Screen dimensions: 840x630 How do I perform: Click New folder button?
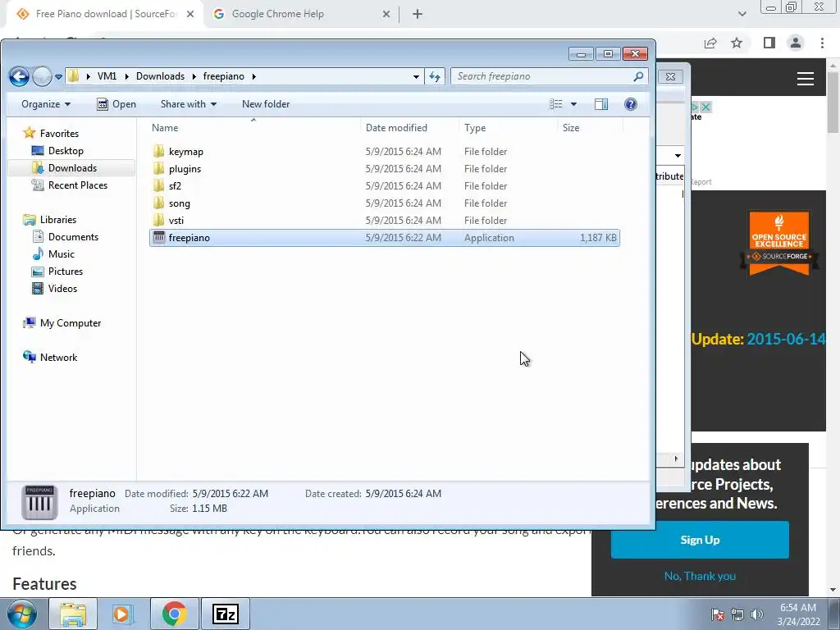(x=266, y=104)
